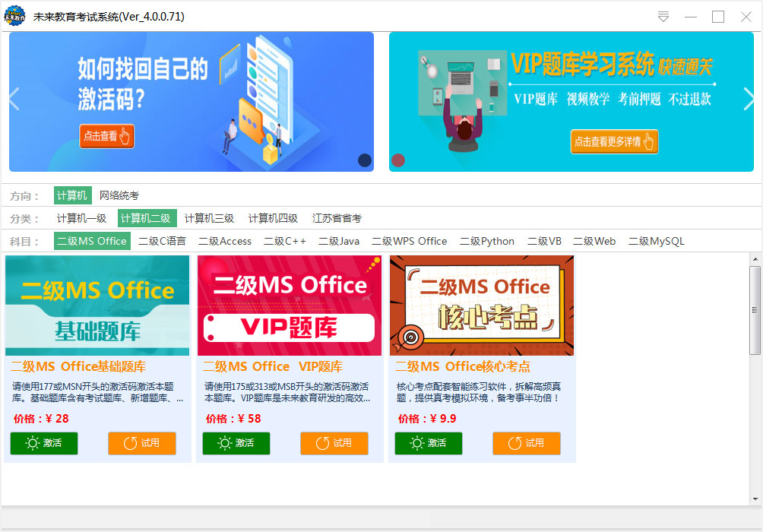Try the 二级MS Office基础题库 via 试用

(x=142, y=443)
